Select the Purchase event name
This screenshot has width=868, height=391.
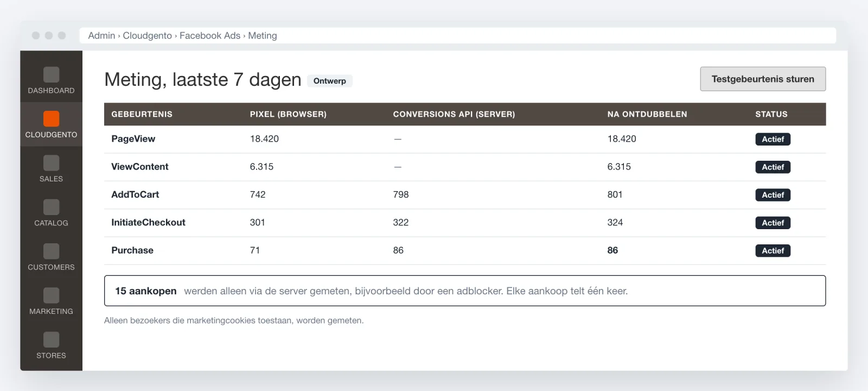coord(132,250)
